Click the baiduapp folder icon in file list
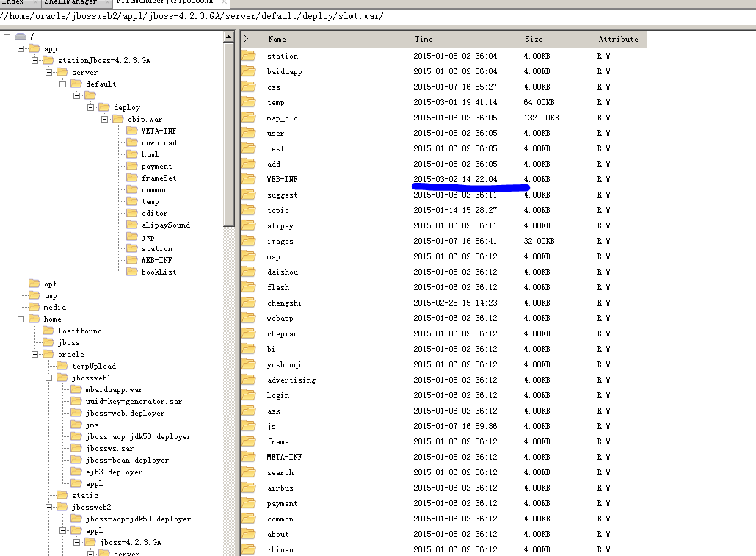Viewport: 756px width, 556px height. pyautogui.click(x=249, y=71)
